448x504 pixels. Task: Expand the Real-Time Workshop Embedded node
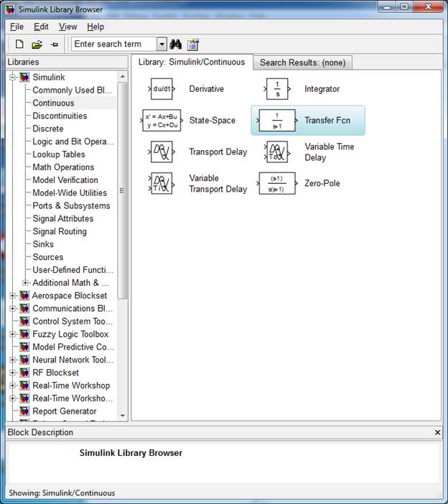coord(12,398)
